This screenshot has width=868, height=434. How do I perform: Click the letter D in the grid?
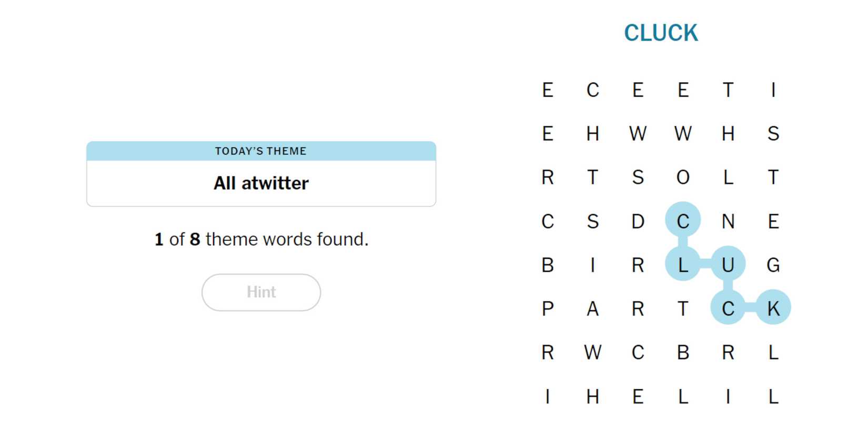(638, 221)
